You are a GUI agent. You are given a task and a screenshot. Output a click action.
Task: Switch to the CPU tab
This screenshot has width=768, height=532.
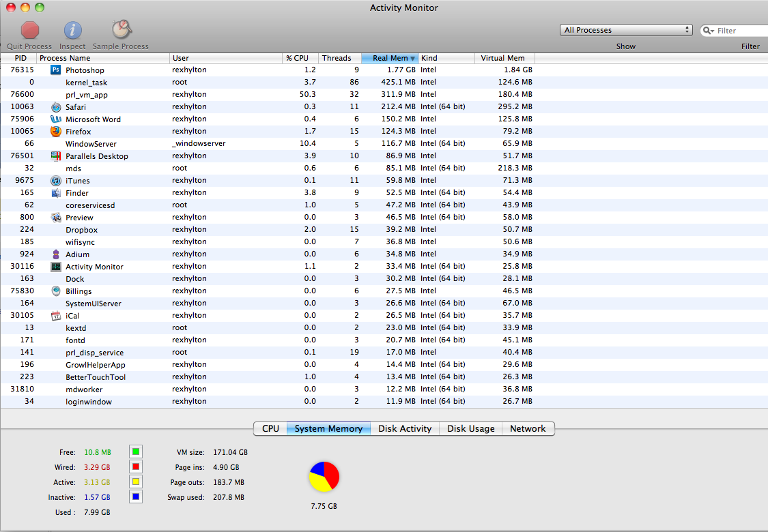tap(270, 429)
